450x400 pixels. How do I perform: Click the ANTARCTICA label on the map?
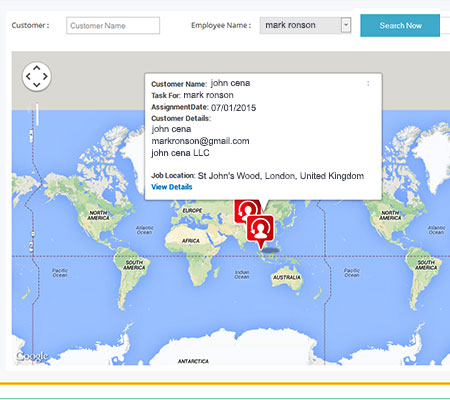(x=193, y=361)
